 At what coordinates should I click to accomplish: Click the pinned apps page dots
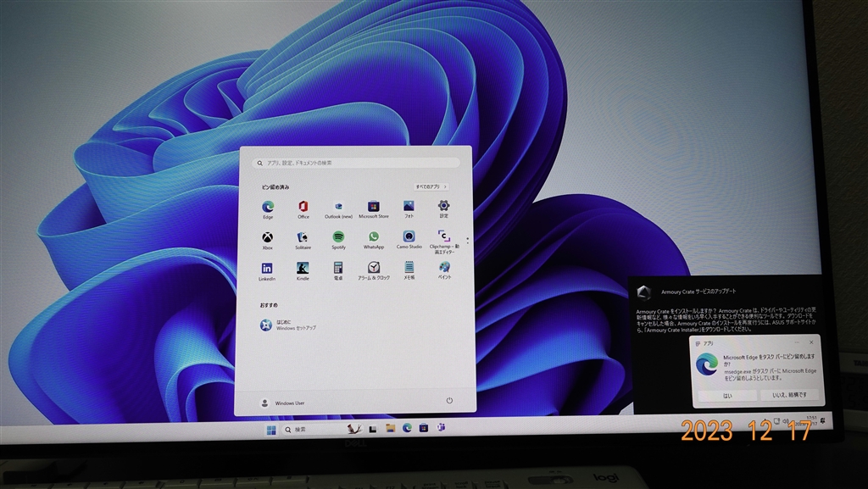(467, 241)
